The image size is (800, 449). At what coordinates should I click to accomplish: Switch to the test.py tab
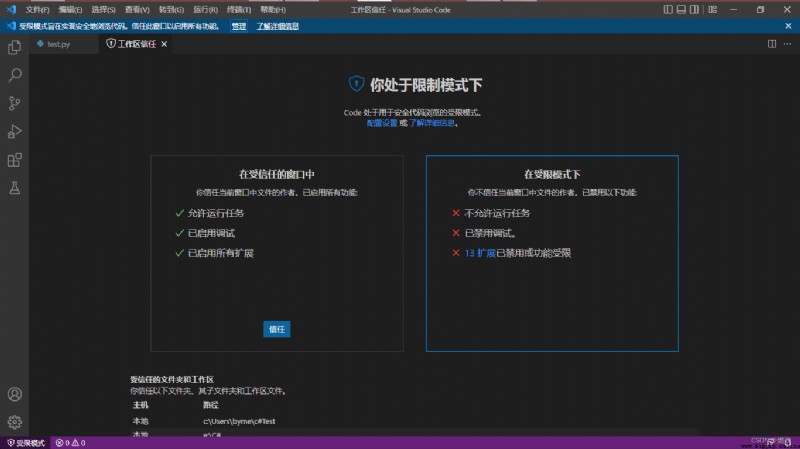58,44
